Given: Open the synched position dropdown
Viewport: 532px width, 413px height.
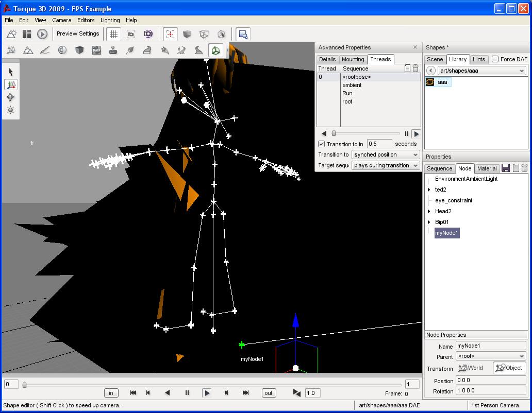Looking at the screenshot, I should click(x=386, y=154).
